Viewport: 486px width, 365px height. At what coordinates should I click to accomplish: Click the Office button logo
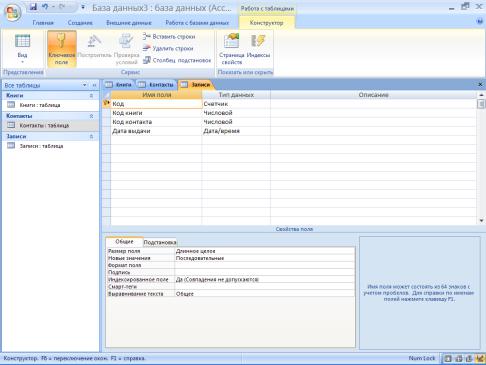click(13, 12)
